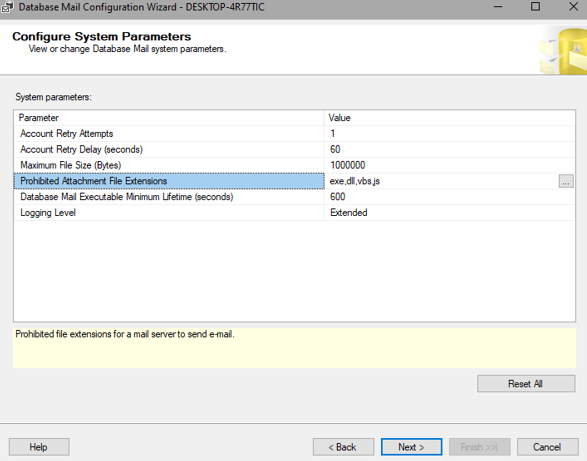Open the Logging Level value Extended
The width and height of the screenshot is (587, 461).
450,212
